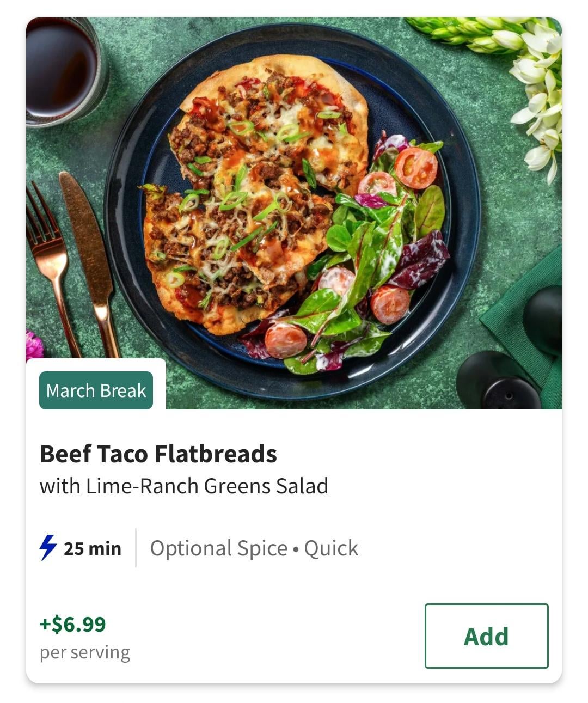588x703 pixels.
Task: Click the 25 min cooking time
Action: point(92,548)
